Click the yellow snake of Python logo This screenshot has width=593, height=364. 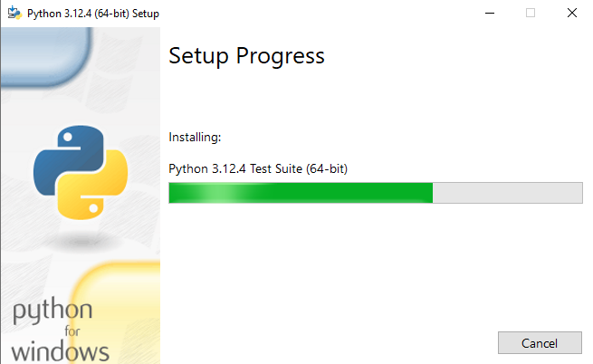click(94, 186)
